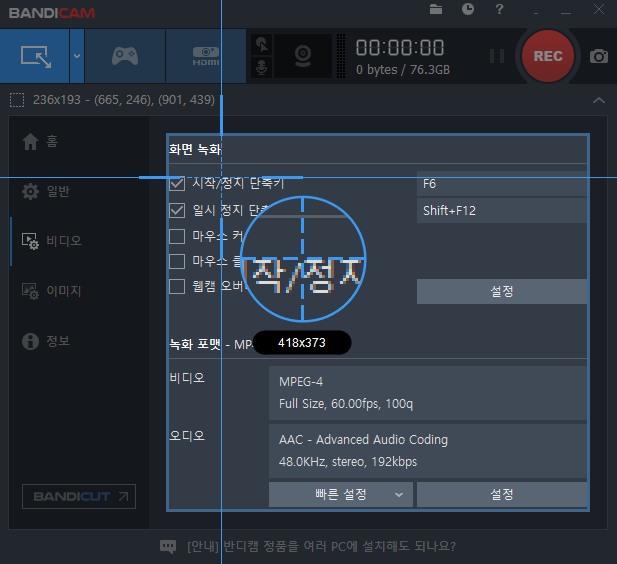
Task: Click the 0 bytes / 76.3GB storage text
Action: pyautogui.click(x=403, y=70)
